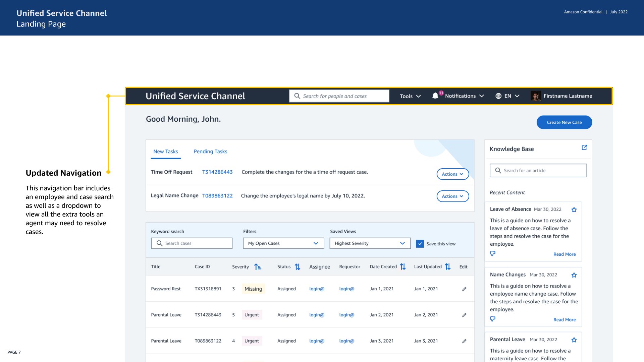This screenshot has height=362, width=644.
Task: Sort cases by Severity column icon
Action: 258,267
